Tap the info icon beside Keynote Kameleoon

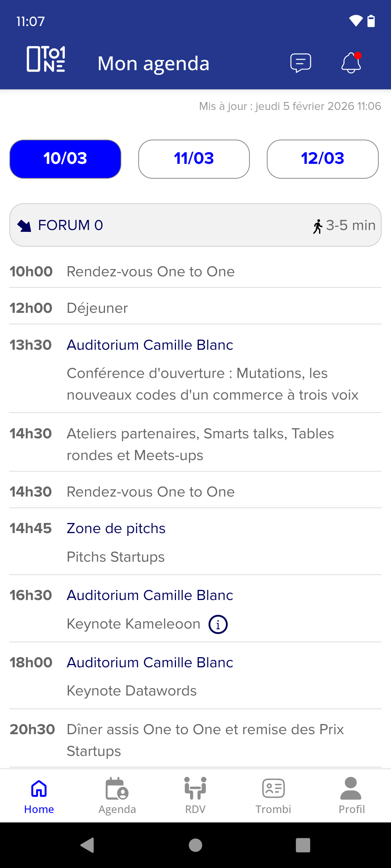click(218, 624)
